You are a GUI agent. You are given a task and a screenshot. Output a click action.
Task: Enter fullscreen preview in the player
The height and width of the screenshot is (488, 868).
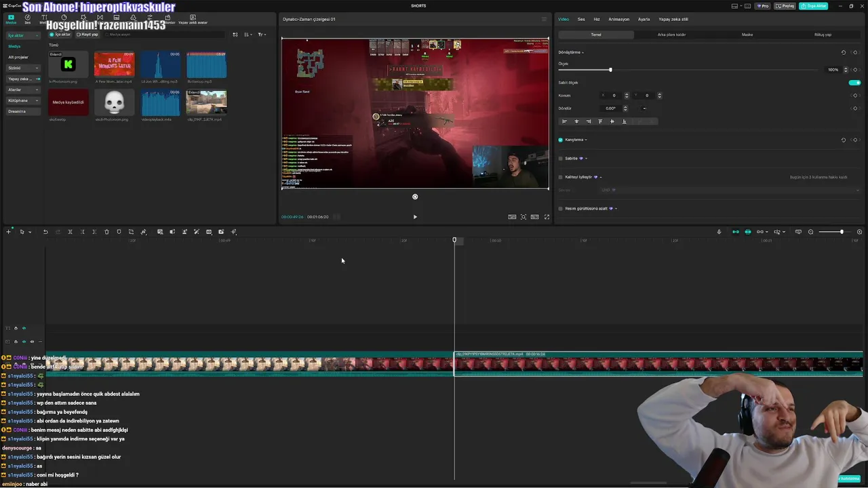point(547,217)
